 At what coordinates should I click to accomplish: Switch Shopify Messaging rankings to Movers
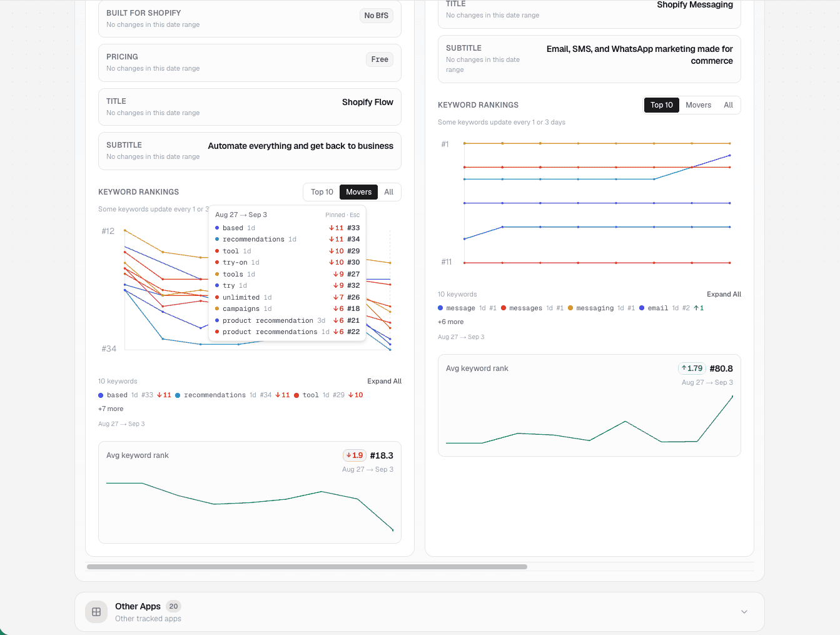pos(698,105)
